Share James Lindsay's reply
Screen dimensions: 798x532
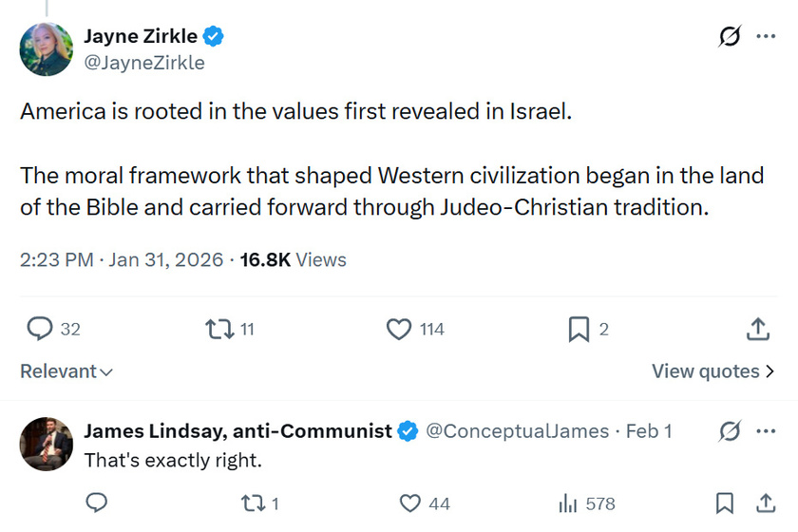point(765,503)
